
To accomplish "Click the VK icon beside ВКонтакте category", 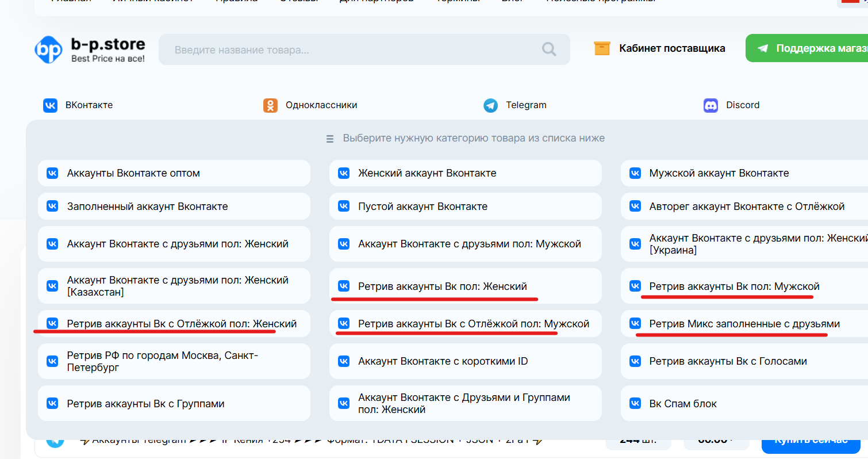I will pyautogui.click(x=51, y=105).
